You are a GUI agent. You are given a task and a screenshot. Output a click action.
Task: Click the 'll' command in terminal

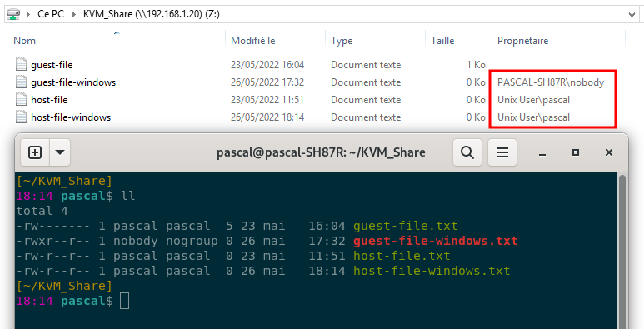[x=128, y=196]
